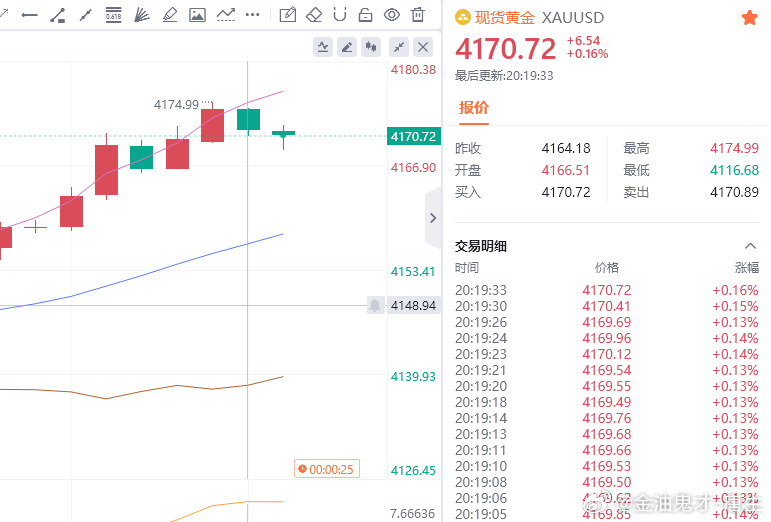The height and width of the screenshot is (522, 771).
Task: Click the 开盘 value 4166.51
Action: coord(565,171)
